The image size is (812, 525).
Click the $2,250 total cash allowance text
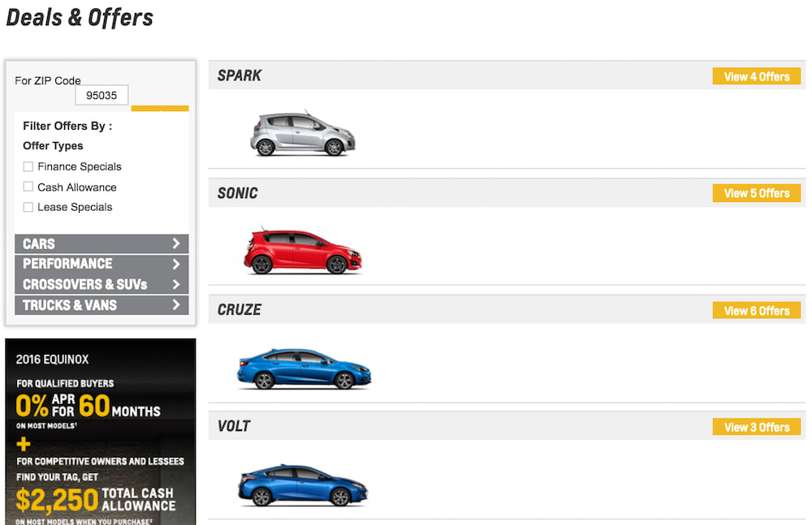point(96,500)
